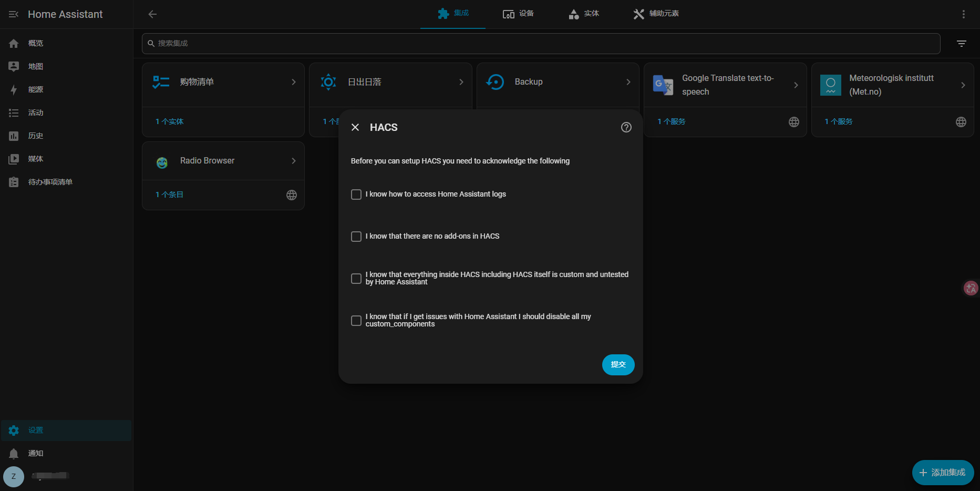Open 设置 in the sidebar
Screen dimensions: 980x491
[x=66, y=430]
